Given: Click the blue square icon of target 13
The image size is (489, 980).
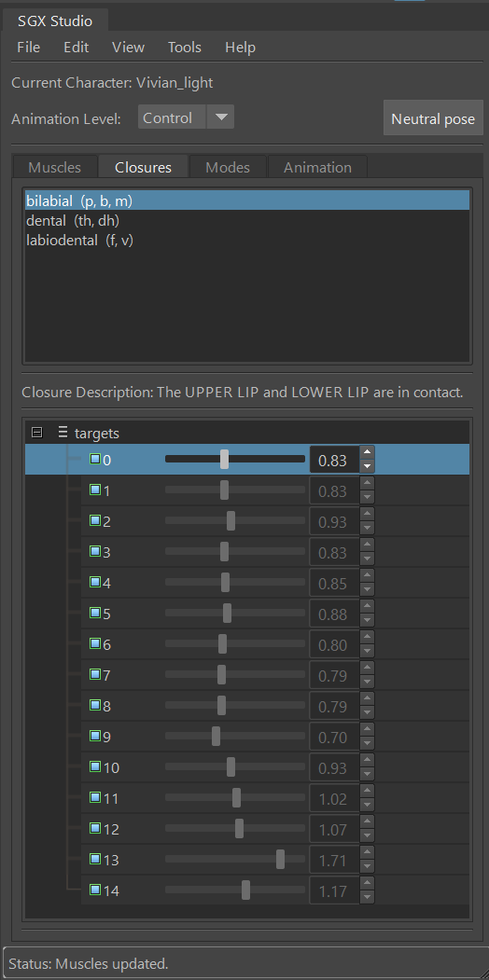Looking at the screenshot, I should tap(95, 859).
